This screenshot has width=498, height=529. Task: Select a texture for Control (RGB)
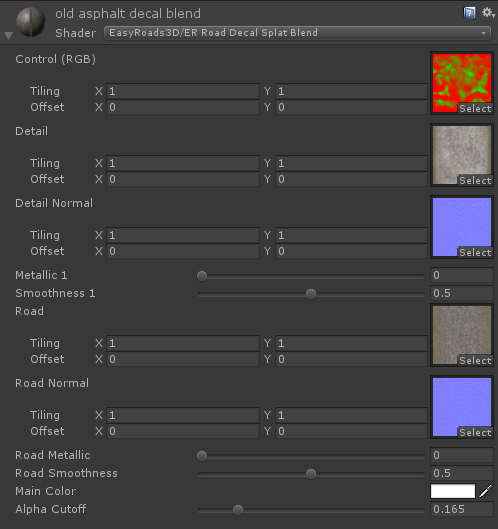click(475, 109)
